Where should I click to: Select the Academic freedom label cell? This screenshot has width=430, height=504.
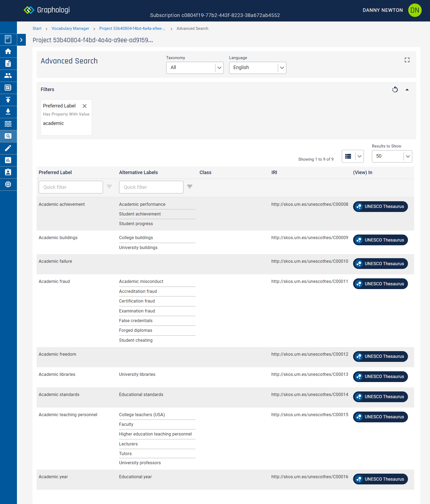coord(57,354)
